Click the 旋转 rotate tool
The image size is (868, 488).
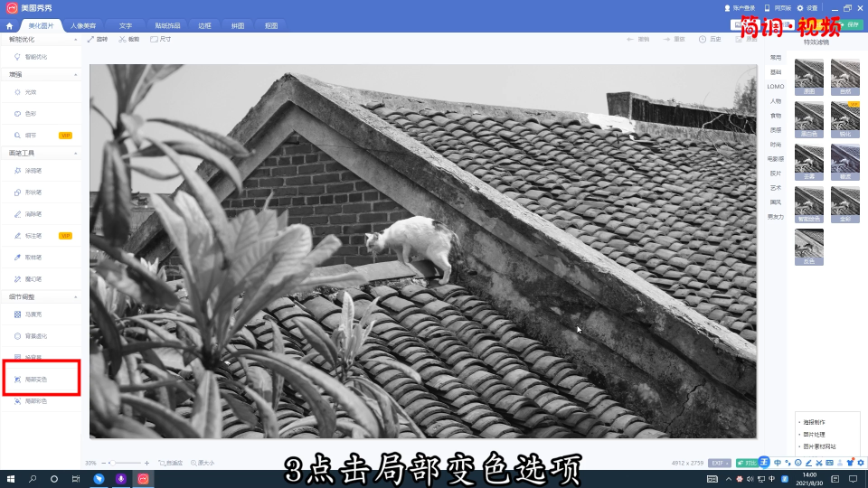click(97, 40)
